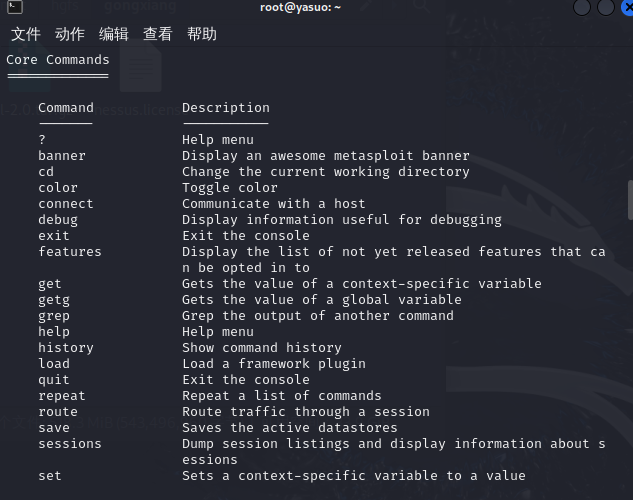Click the "Description" column header
Viewport: 633px width, 500px height.
point(226,108)
